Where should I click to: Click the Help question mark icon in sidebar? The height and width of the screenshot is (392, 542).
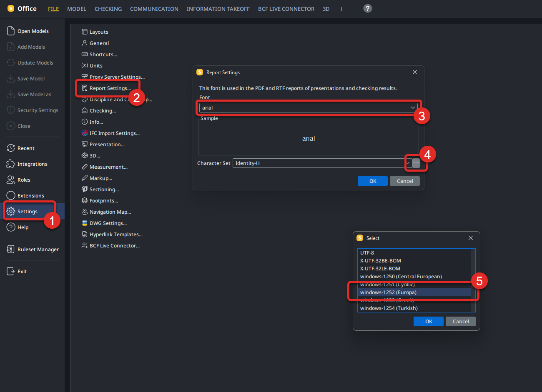pos(11,227)
